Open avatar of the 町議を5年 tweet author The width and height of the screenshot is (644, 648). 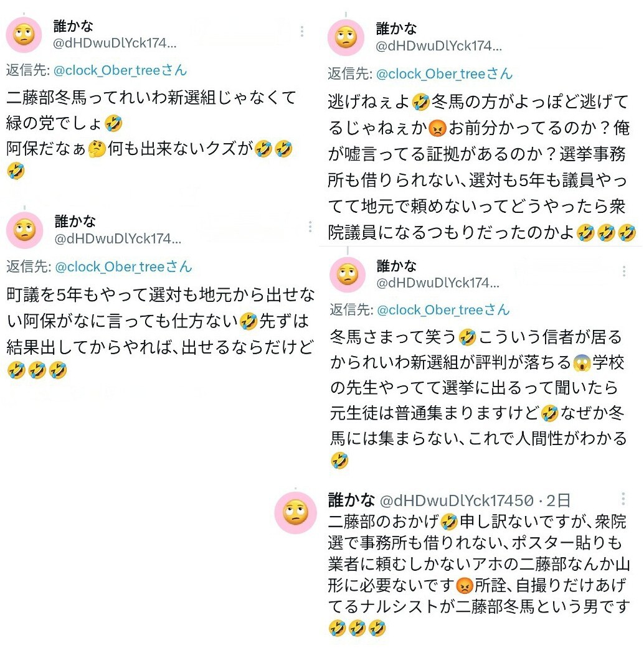coord(25,230)
